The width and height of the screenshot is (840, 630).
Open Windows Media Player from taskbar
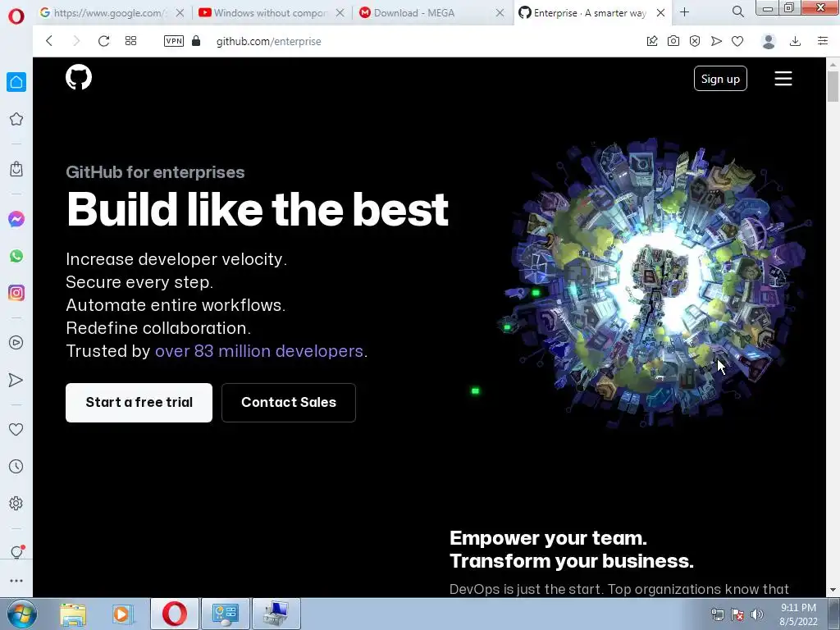123,614
